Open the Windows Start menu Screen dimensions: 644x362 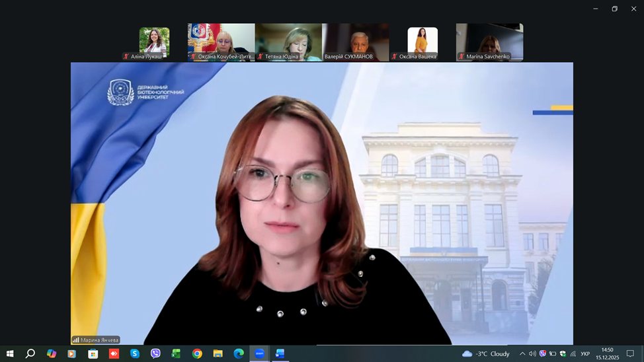point(10,353)
